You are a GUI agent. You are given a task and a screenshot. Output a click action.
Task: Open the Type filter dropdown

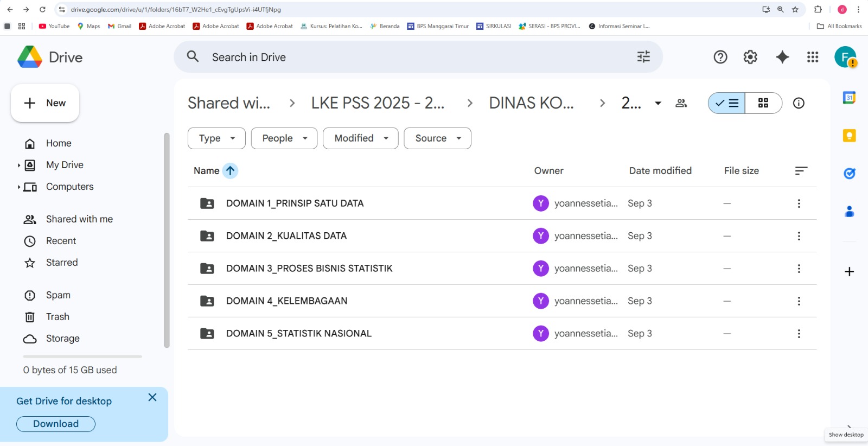[x=216, y=138]
